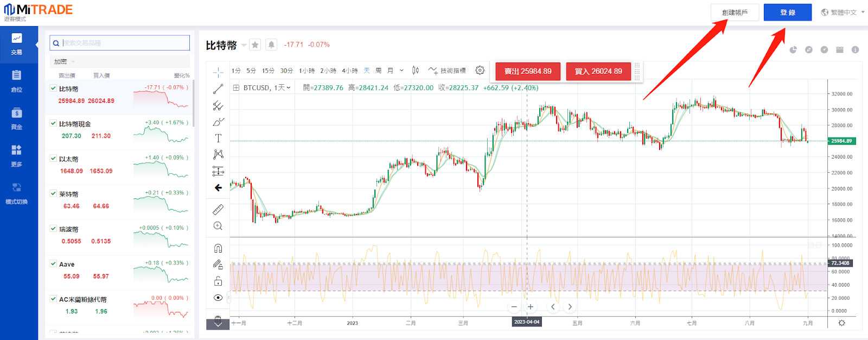Select the text annotation tool
This screenshot has height=340, width=868.
pos(218,138)
